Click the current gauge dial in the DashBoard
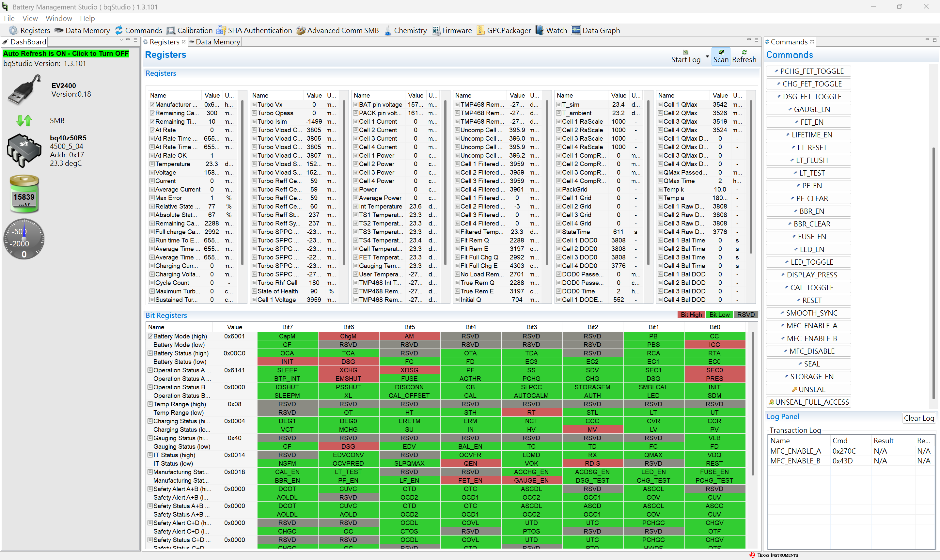Screen dimensions: 940x560 [x=24, y=239]
